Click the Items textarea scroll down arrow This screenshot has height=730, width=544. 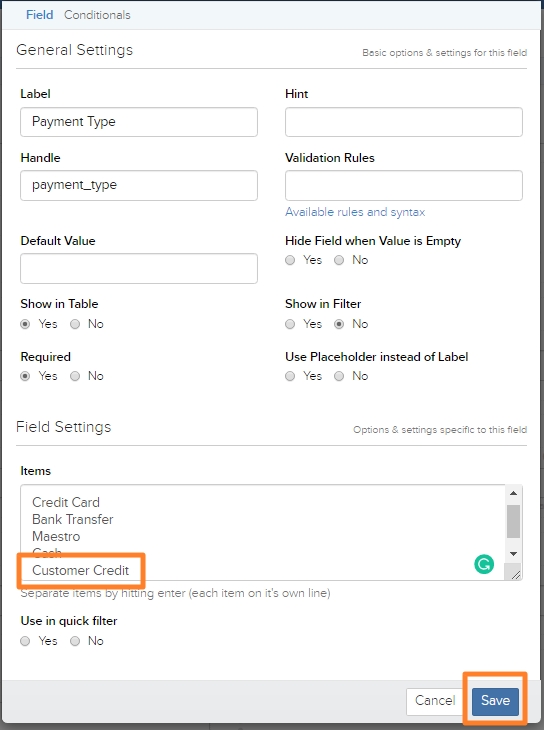[513, 554]
